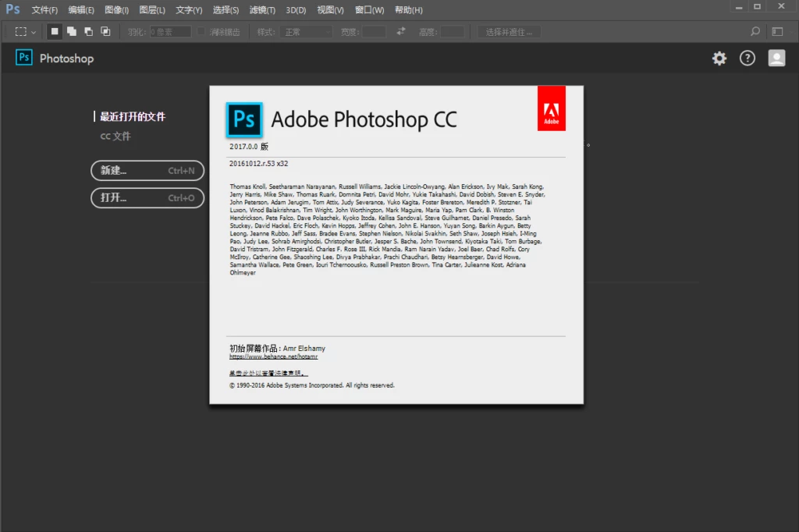
Task: Click the 选择并遮住 button
Action: click(509, 32)
